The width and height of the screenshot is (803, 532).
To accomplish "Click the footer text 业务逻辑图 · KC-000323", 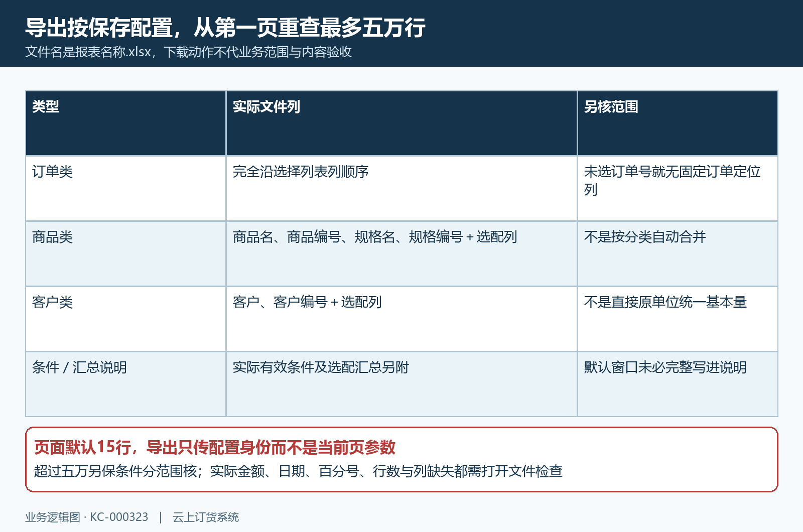I will tap(87, 517).
